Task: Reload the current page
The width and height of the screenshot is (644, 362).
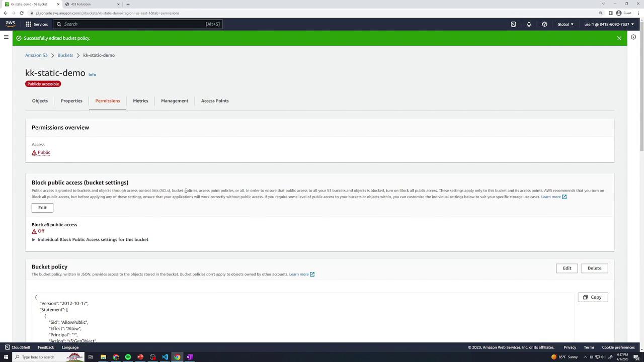Action: click(x=22, y=13)
